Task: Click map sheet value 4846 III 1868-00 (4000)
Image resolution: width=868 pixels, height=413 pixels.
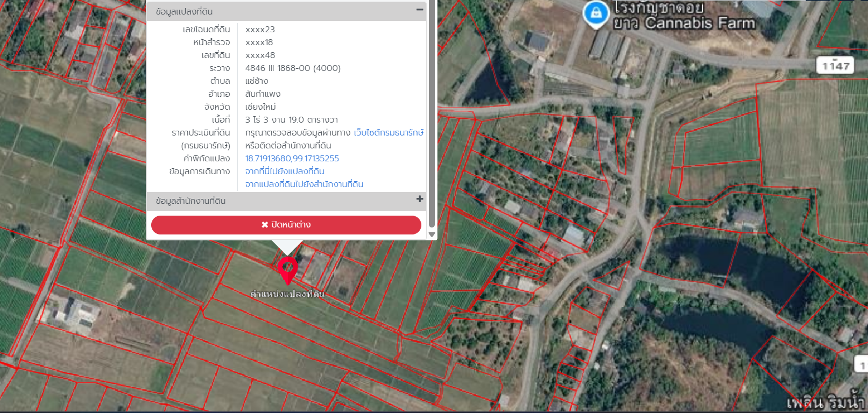Action: [293, 68]
